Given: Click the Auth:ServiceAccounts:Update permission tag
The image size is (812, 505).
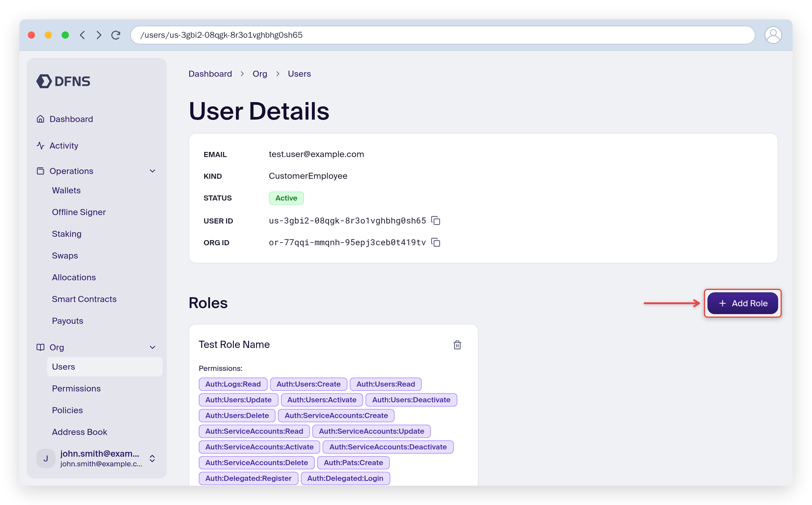Looking at the screenshot, I should pyautogui.click(x=372, y=431).
